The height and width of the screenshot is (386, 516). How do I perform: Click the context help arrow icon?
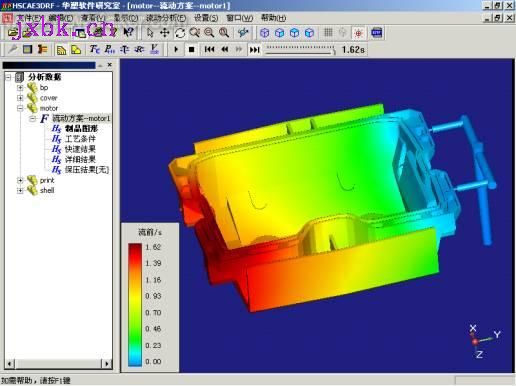point(128,32)
